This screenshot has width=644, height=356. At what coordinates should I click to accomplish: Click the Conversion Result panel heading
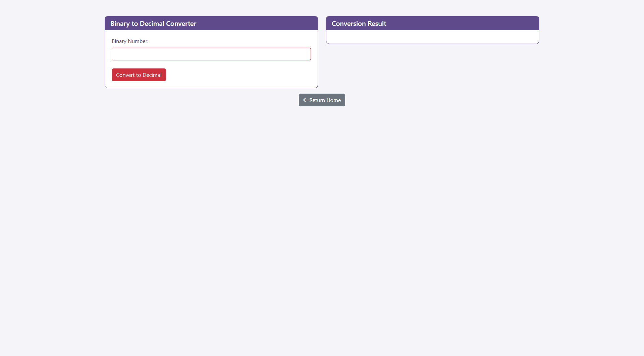359,23
